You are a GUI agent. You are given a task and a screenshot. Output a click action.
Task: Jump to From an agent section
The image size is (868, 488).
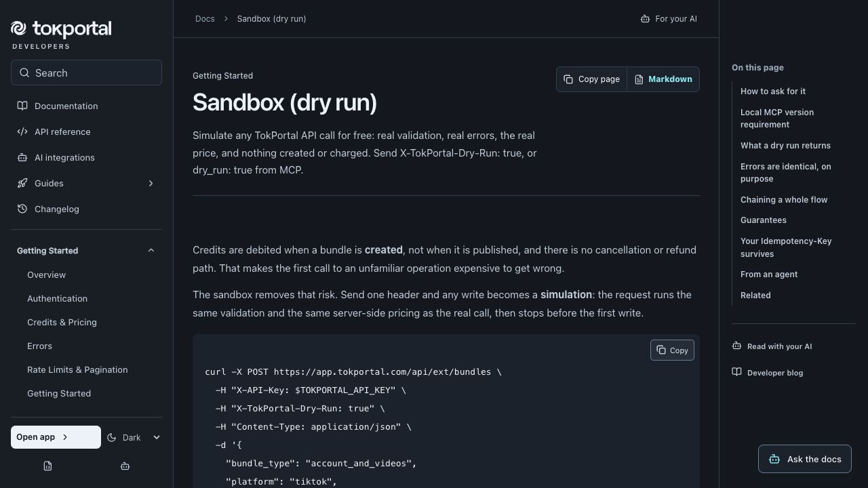pyautogui.click(x=769, y=274)
